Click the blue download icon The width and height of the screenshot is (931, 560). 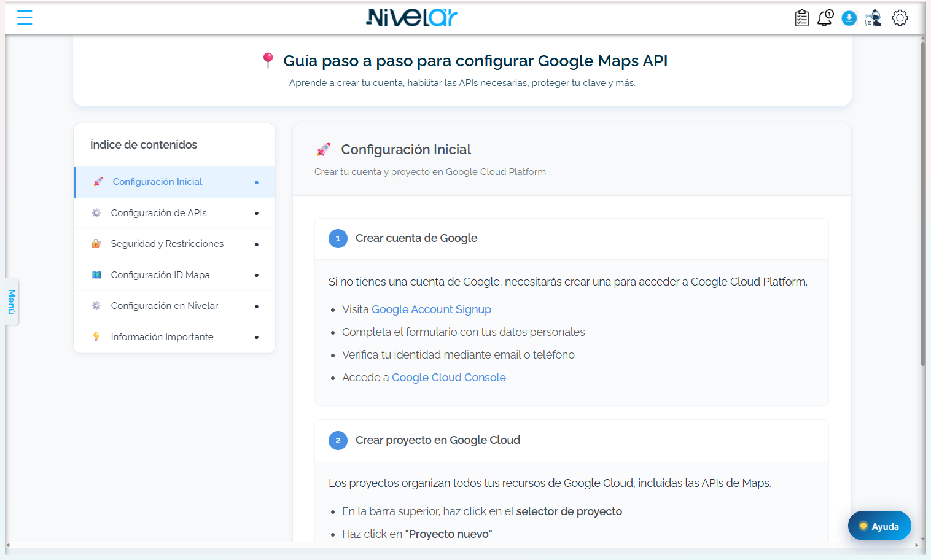coord(849,18)
